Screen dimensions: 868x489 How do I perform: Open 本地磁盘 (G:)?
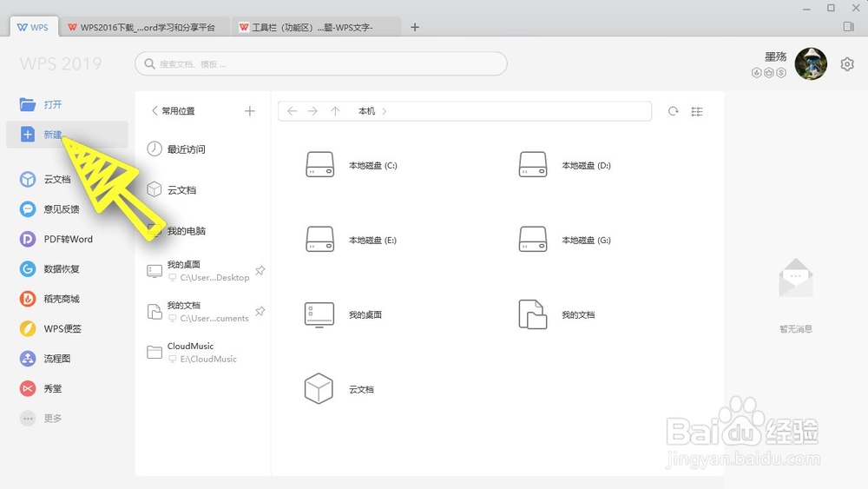coord(565,240)
